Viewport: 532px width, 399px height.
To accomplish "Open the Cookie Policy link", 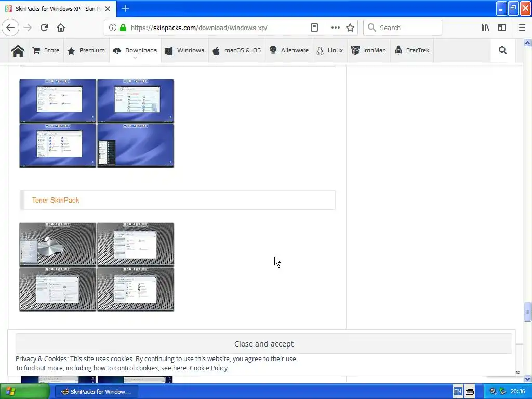I will tap(208, 368).
